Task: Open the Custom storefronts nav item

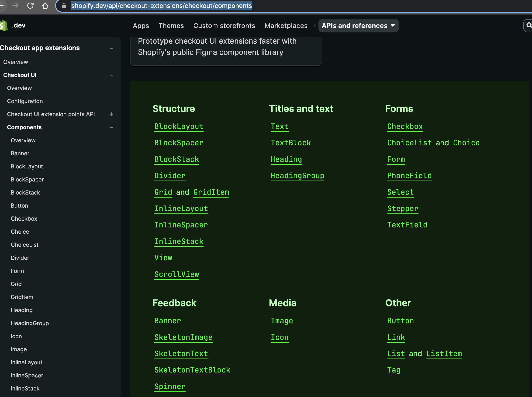Action: pyautogui.click(x=224, y=26)
